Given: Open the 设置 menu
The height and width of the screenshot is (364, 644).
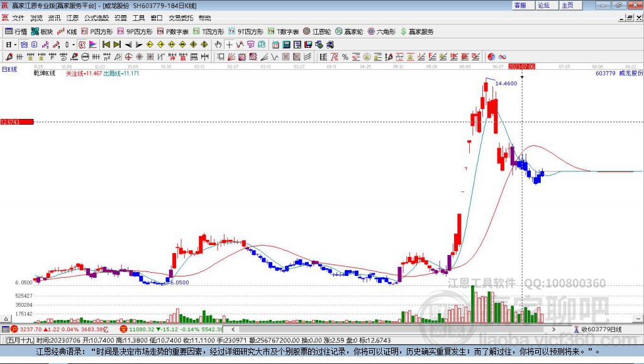Looking at the screenshot, I should click(x=121, y=18).
